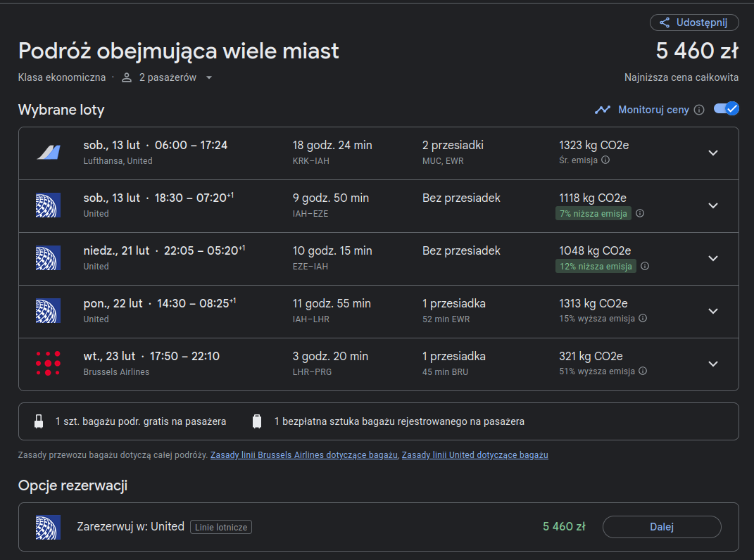Click the 7% niższa emisja badge
Image resolution: width=754 pixels, height=560 pixels.
click(x=593, y=213)
